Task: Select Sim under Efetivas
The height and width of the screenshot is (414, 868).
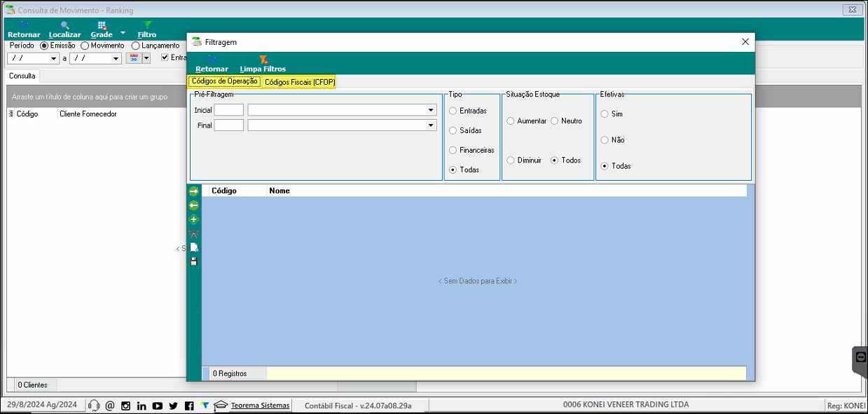Action: pos(604,114)
